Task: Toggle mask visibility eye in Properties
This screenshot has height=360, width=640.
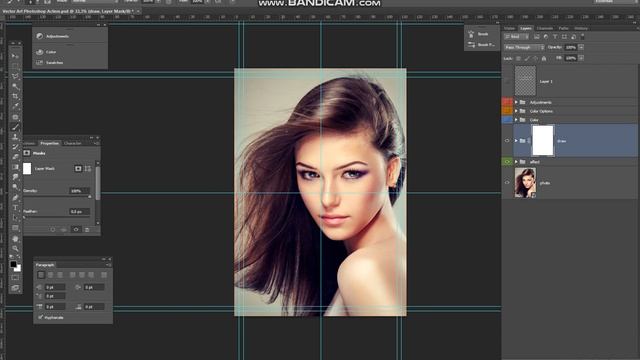Action: (76, 230)
